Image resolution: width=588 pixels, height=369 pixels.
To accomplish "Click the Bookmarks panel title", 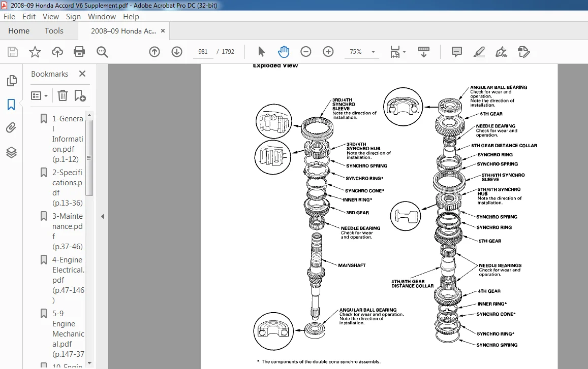I will 49,74.
